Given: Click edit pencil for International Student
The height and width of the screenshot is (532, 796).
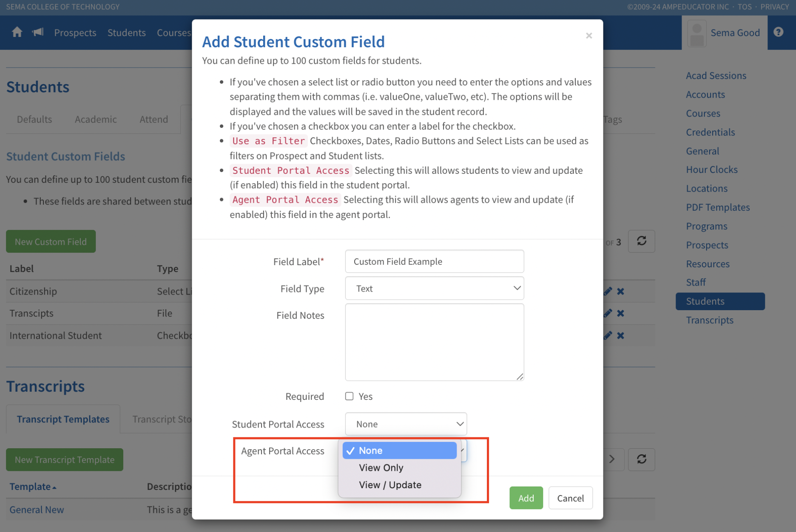Looking at the screenshot, I should [x=608, y=336].
